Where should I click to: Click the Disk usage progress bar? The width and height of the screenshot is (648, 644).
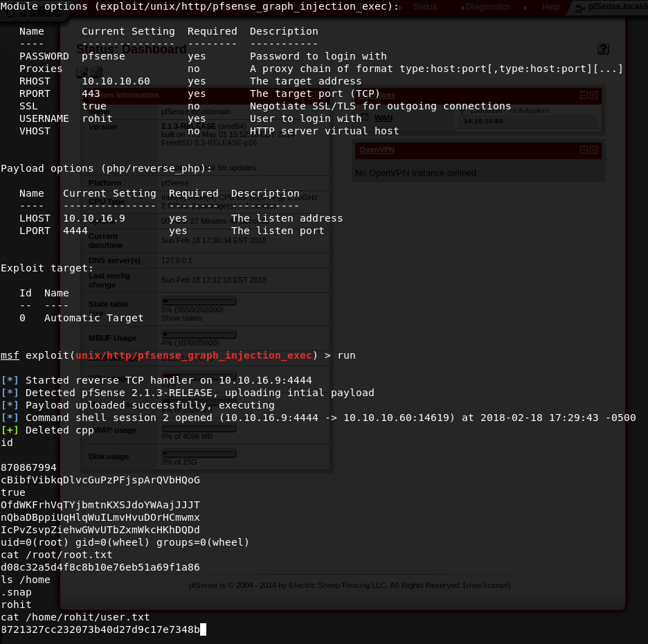click(199, 453)
